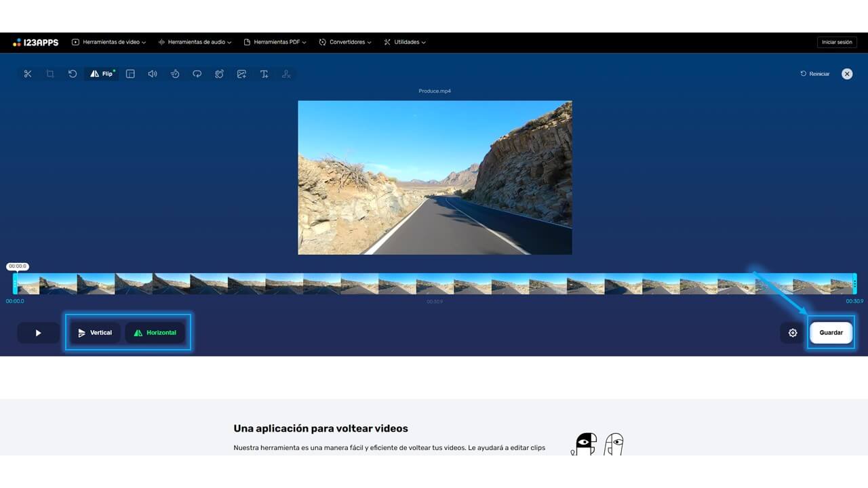This screenshot has width=868, height=488.
Task: Click the 123APPS logo
Action: click(36, 42)
